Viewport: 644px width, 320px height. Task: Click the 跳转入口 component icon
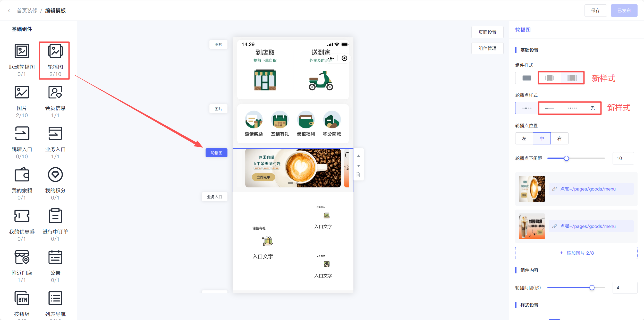coord(22,134)
